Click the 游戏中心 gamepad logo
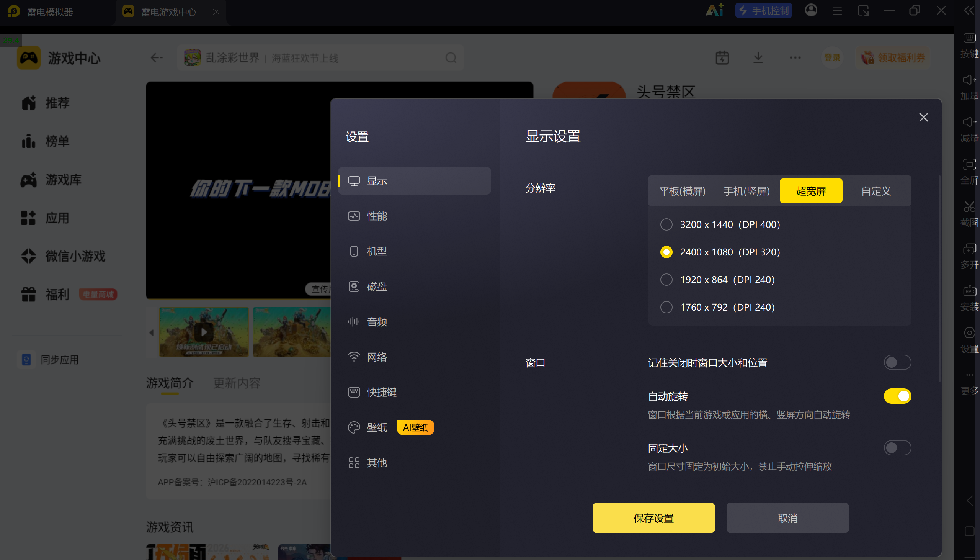The height and width of the screenshot is (560, 980). tap(28, 58)
